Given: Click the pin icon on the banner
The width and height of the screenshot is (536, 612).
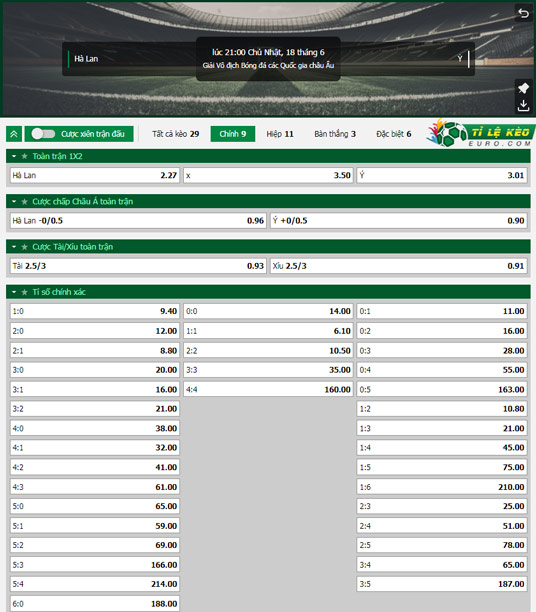Looking at the screenshot, I should tap(523, 88).
